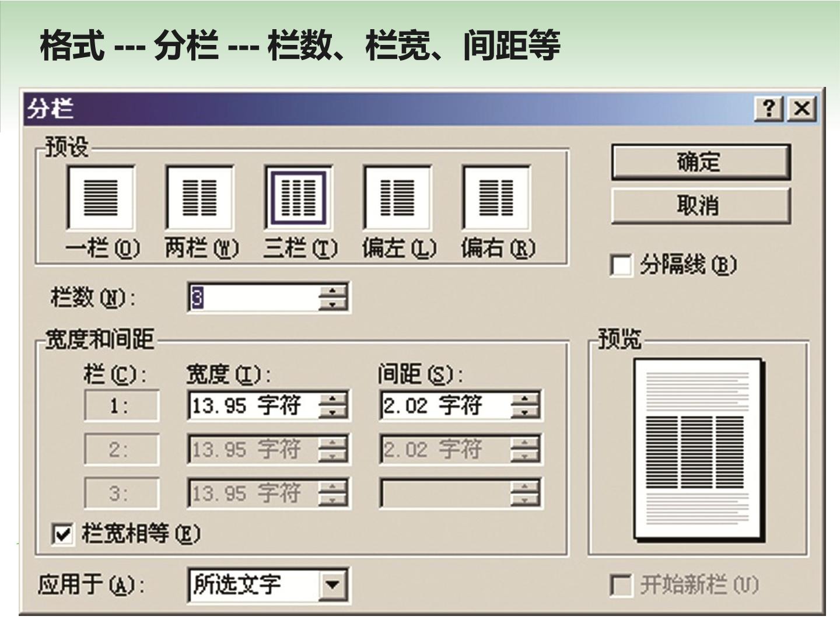Image resolution: width=840 pixels, height=630 pixels.
Task: Click the disabled 开始新栏 checkbox
Action: pos(621,585)
